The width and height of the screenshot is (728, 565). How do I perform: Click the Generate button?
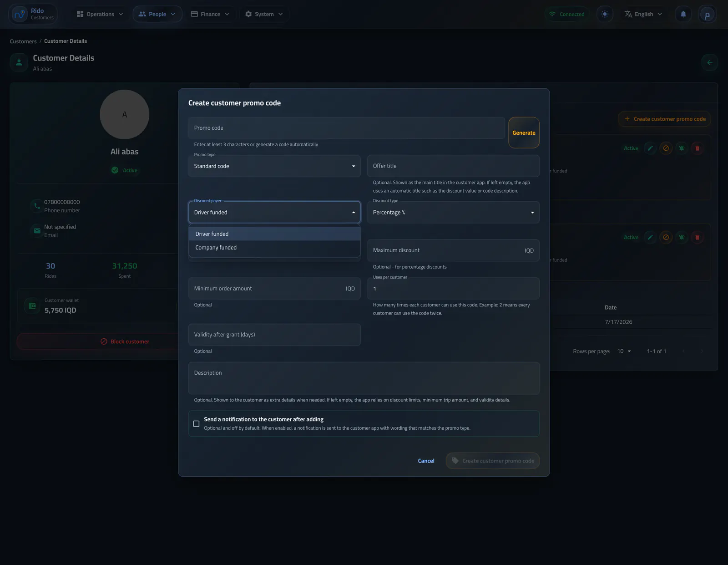coord(524,133)
